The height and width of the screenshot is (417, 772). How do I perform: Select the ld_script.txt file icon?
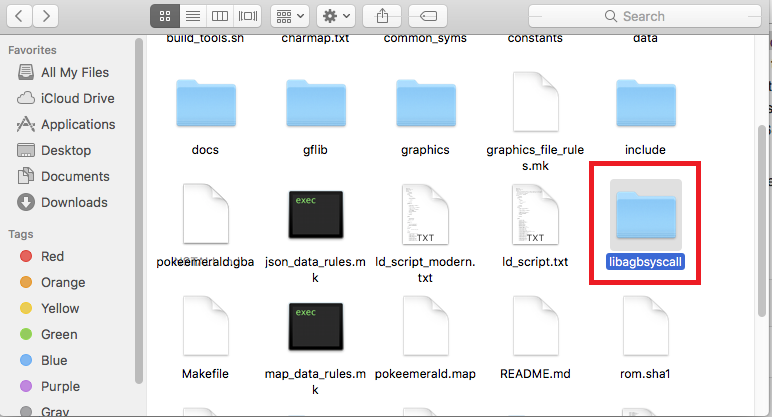coord(534,215)
